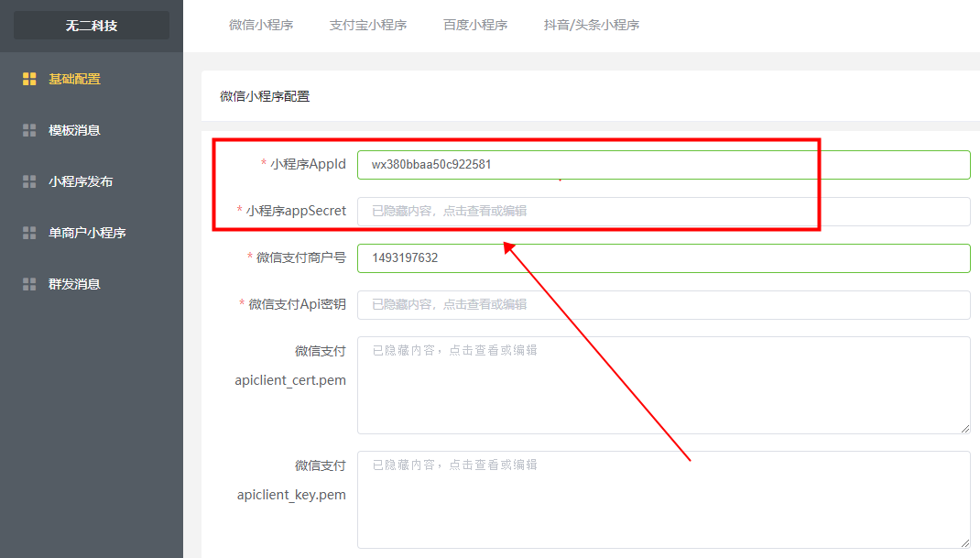Click the 小程序AppId field label
980x558 pixels.
coord(308,164)
